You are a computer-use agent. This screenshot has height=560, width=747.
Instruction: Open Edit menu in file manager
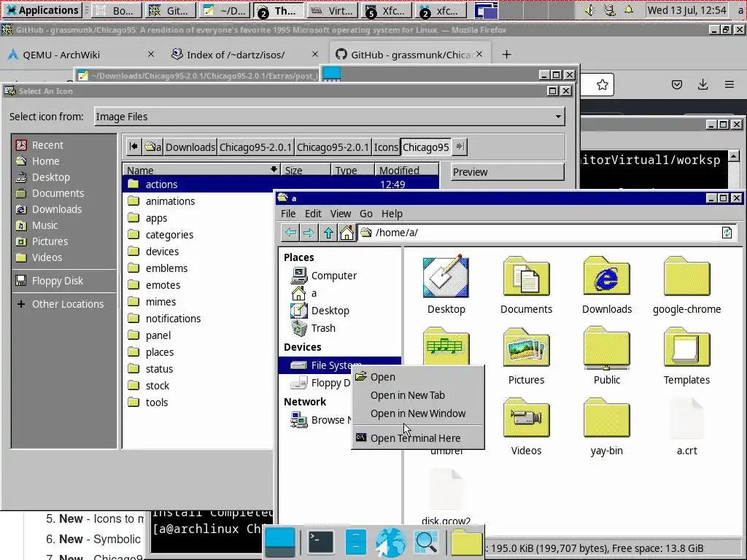tap(313, 214)
